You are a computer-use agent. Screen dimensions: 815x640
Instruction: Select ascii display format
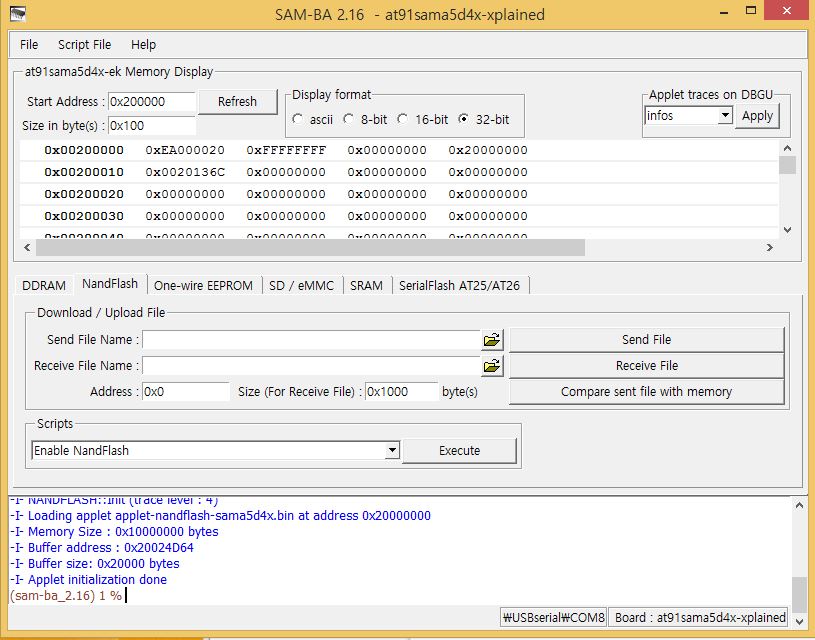click(x=298, y=119)
